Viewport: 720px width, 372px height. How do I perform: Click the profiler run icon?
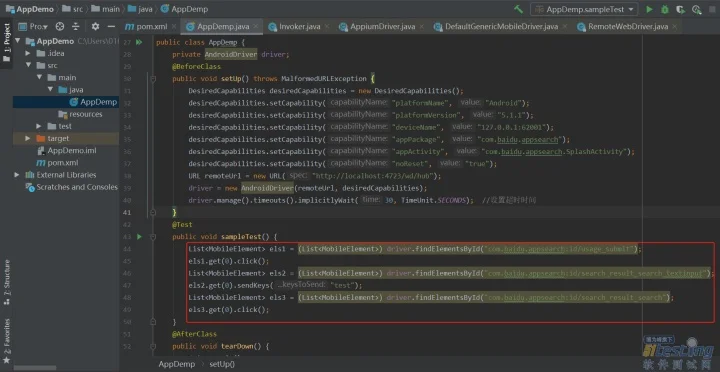[697, 9]
